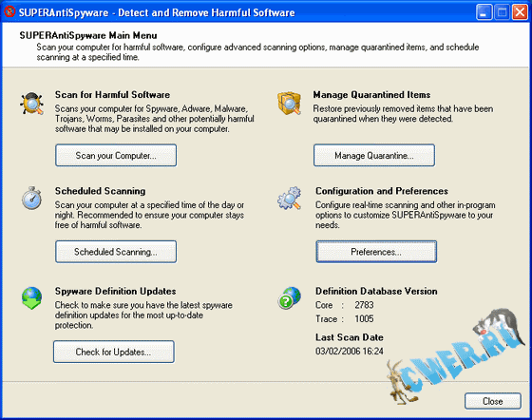Click the Close button at bottom

click(x=493, y=401)
